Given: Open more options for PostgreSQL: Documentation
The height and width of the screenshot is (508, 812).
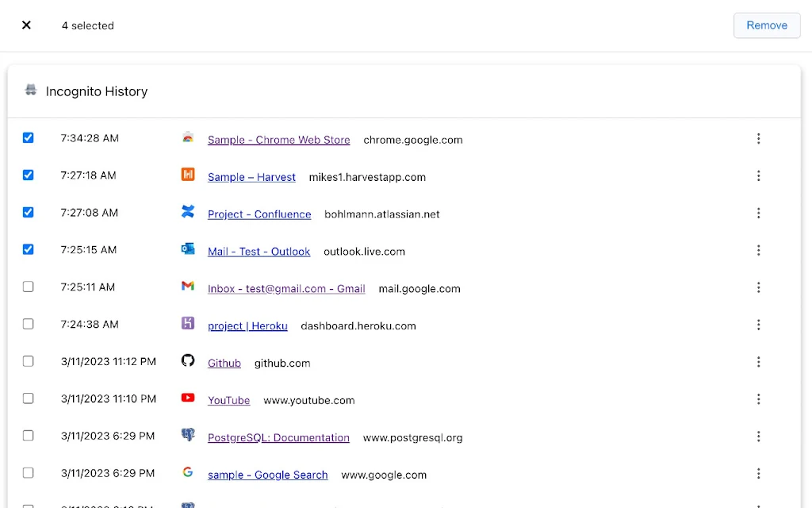Looking at the screenshot, I should click(x=758, y=437).
